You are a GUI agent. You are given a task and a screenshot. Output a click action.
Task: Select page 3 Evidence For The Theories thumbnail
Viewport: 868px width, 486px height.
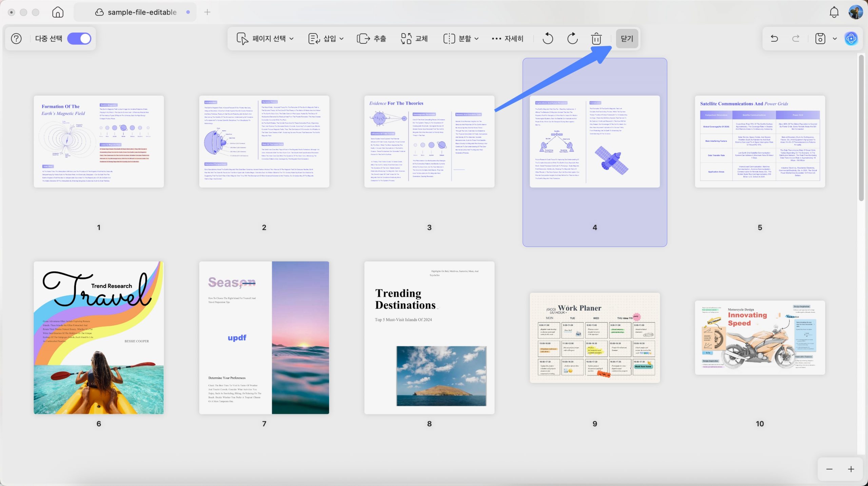(429, 141)
